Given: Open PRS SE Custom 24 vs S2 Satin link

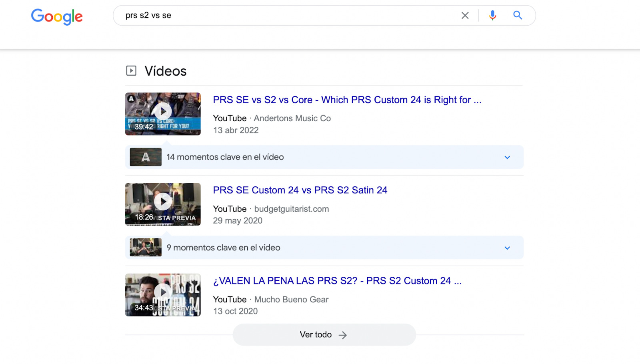Looking at the screenshot, I should [300, 190].
